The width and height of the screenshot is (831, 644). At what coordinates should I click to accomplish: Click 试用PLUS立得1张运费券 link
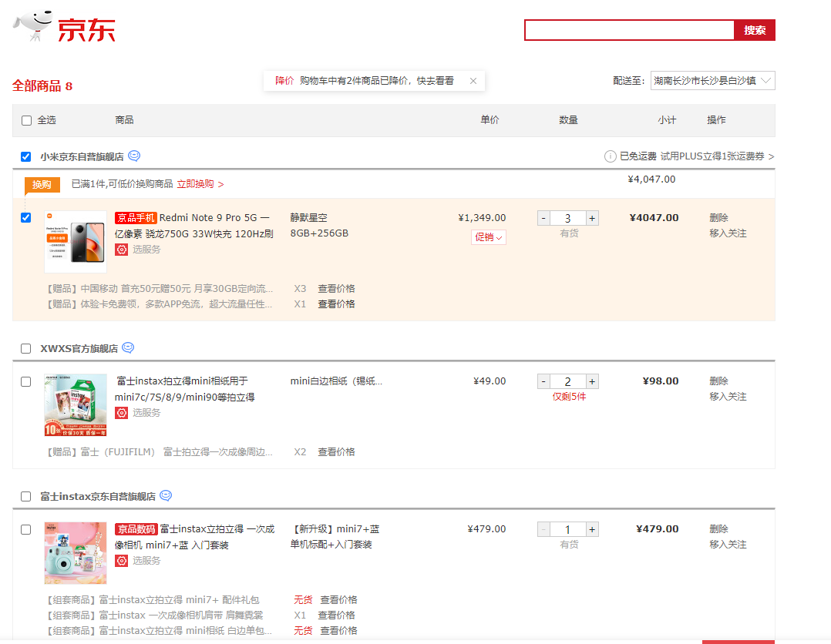pyautogui.click(x=717, y=156)
